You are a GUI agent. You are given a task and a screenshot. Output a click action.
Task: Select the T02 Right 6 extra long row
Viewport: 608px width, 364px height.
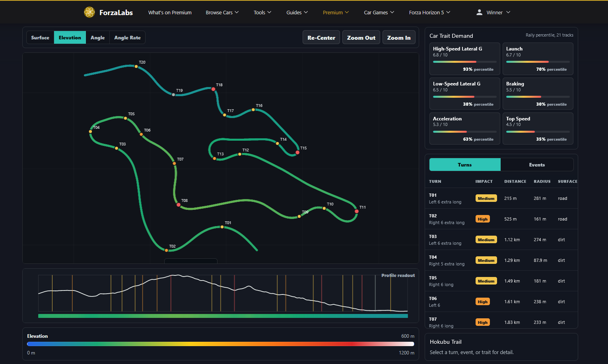pyautogui.click(x=501, y=219)
